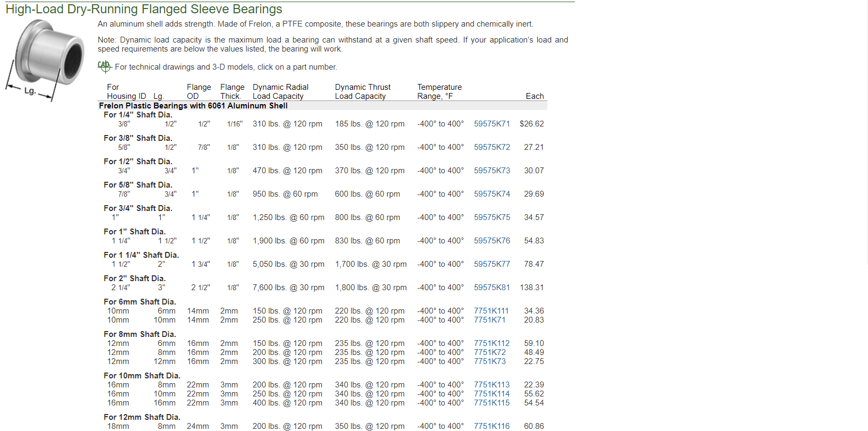Viewport: 868px width, 431px height.
Task: Select part number 59575K77
Action: [492, 264]
